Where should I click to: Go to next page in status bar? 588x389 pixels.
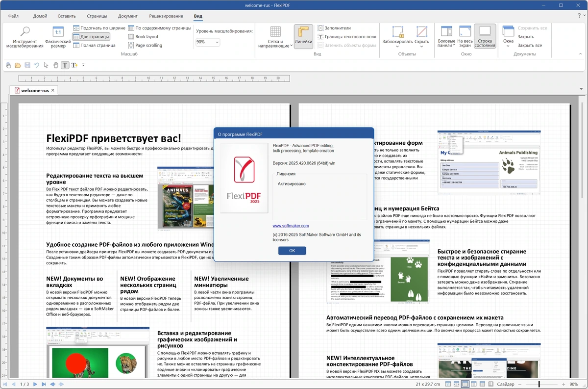coord(35,384)
